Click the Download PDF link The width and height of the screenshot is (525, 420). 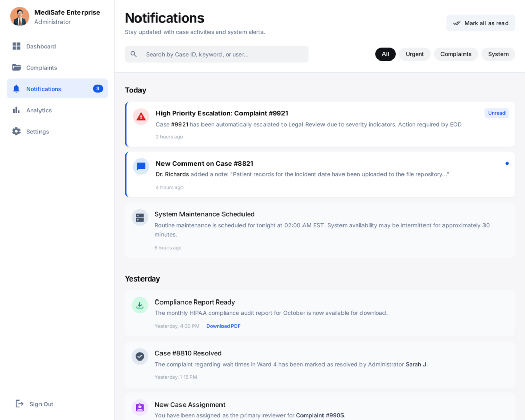pyautogui.click(x=223, y=326)
